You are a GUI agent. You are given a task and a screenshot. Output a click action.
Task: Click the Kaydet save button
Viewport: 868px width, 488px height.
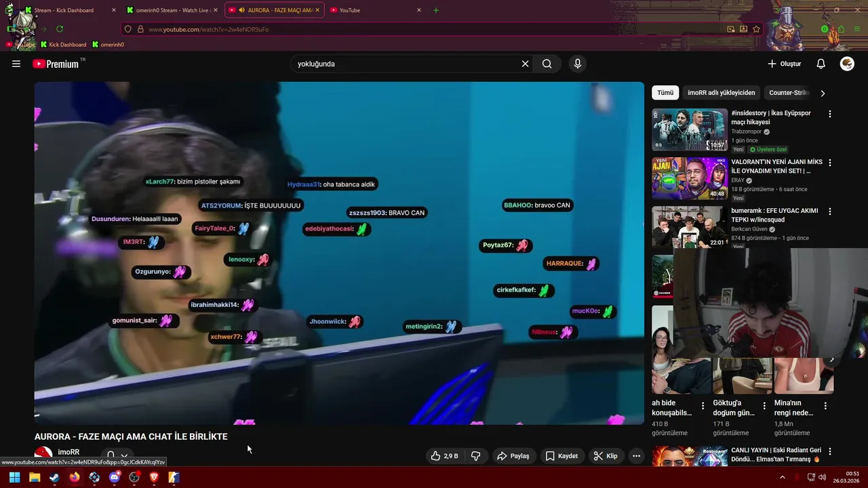(x=561, y=456)
